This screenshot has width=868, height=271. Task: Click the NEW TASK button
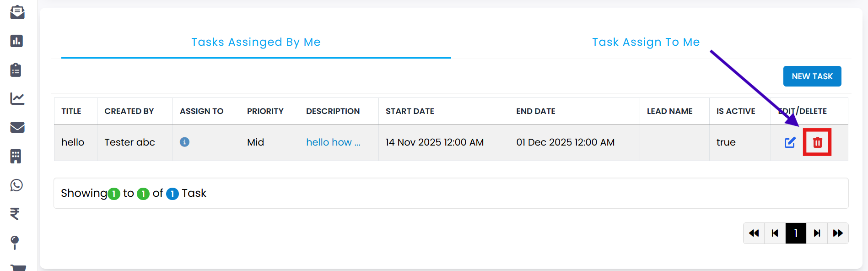[x=812, y=76]
